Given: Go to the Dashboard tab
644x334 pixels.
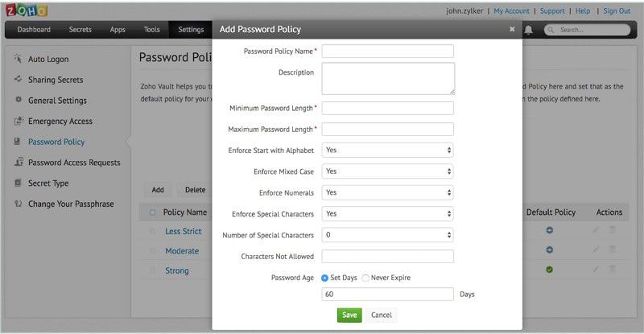Looking at the screenshot, I should coord(34,30).
